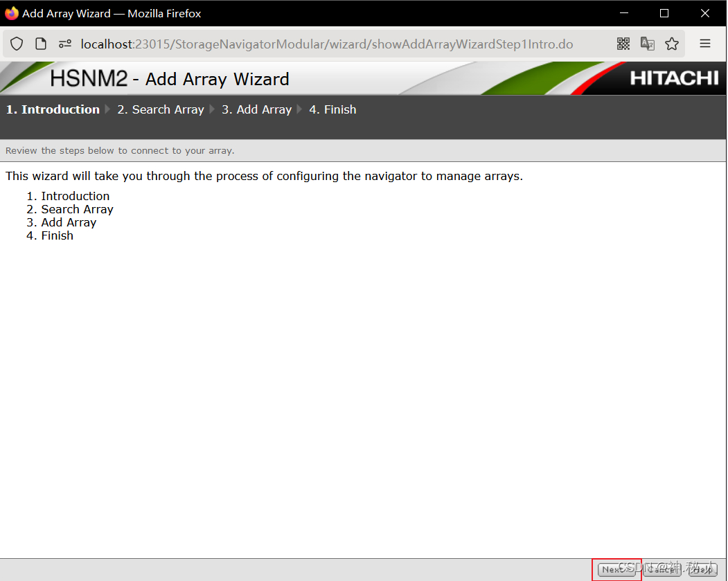The width and height of the screenshot is (728, 581).
Task: Click the HITACHI logo in the banner
Action: tap(674, 78)
